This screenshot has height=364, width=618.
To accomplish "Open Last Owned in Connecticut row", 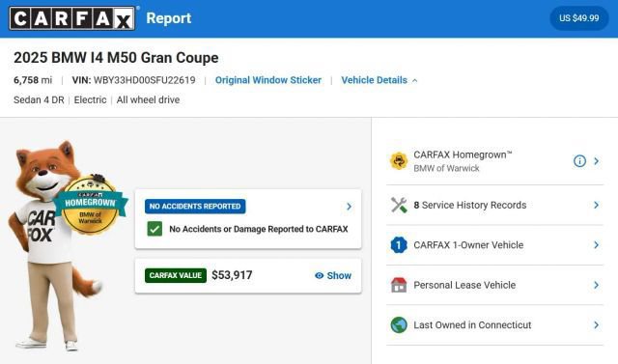I will 494,325.
